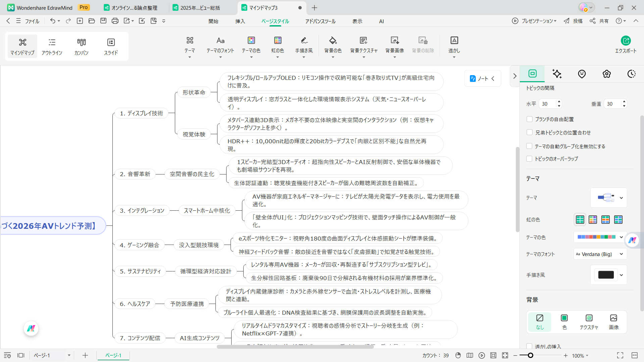Switch to 2025年...ビュー総括 document tab
The height and width of the screenshot is (362, 644).
200,8
